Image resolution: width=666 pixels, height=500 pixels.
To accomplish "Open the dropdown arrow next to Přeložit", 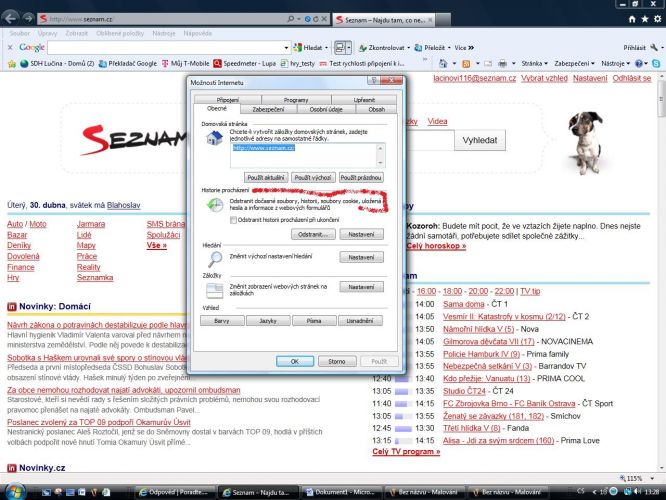I will coord(449,48).
